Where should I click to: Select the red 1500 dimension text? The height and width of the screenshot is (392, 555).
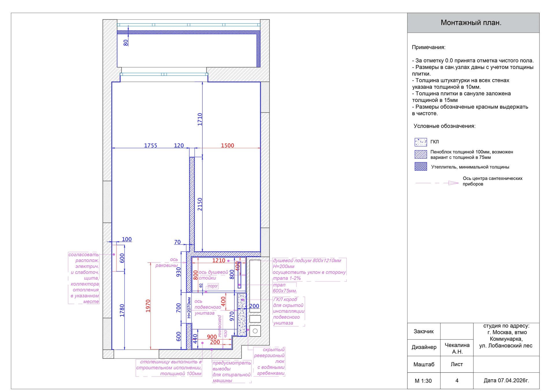click(x=227, y=146)
